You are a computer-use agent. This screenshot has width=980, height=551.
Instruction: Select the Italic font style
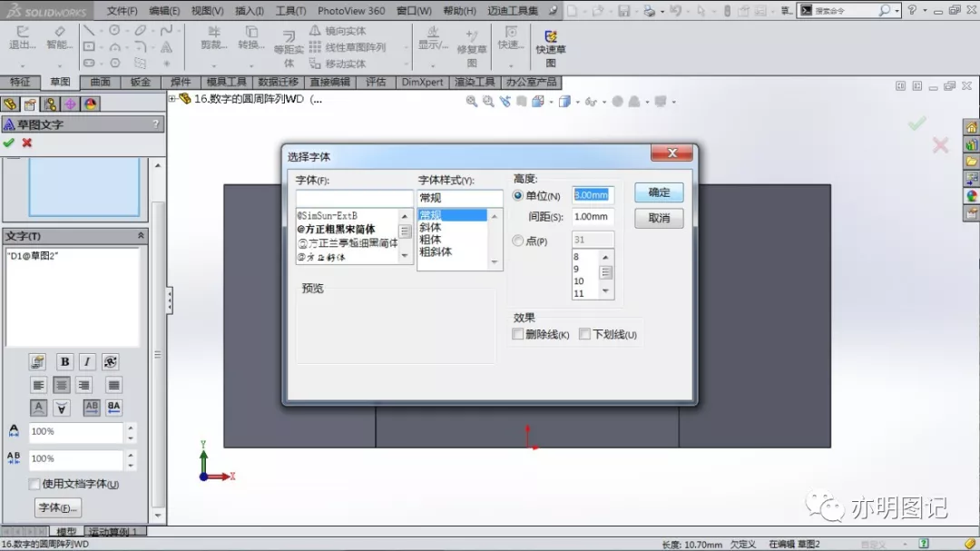point(430,228)
